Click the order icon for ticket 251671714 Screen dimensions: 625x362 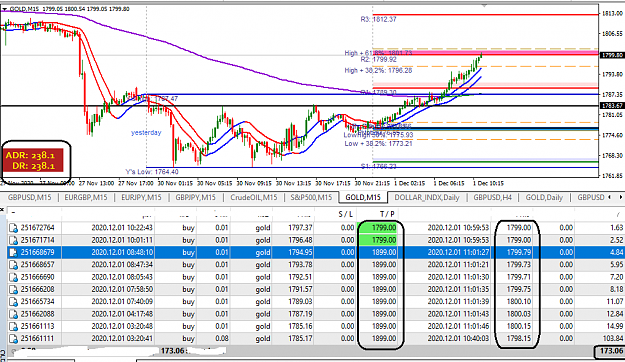coord(13,240)
